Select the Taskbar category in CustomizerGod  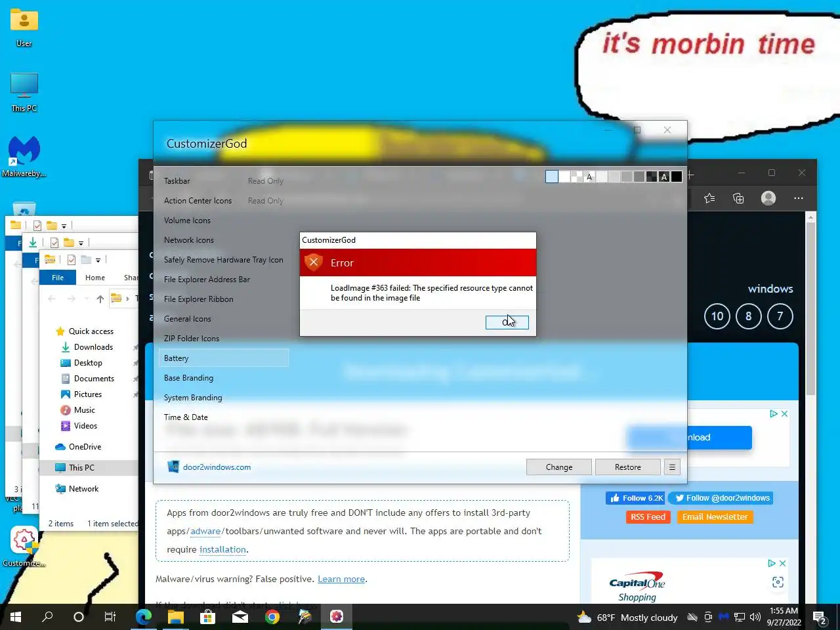(x=177, y=181)
